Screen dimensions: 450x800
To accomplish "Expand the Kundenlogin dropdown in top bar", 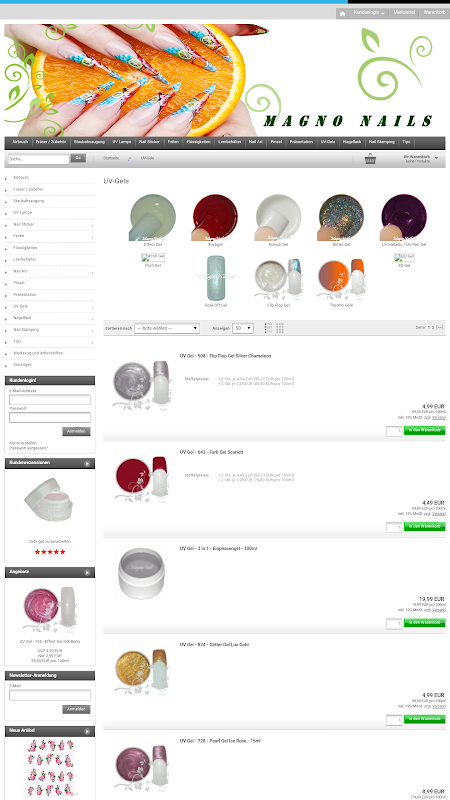I will pyautogui.click(x=369, y=12).
